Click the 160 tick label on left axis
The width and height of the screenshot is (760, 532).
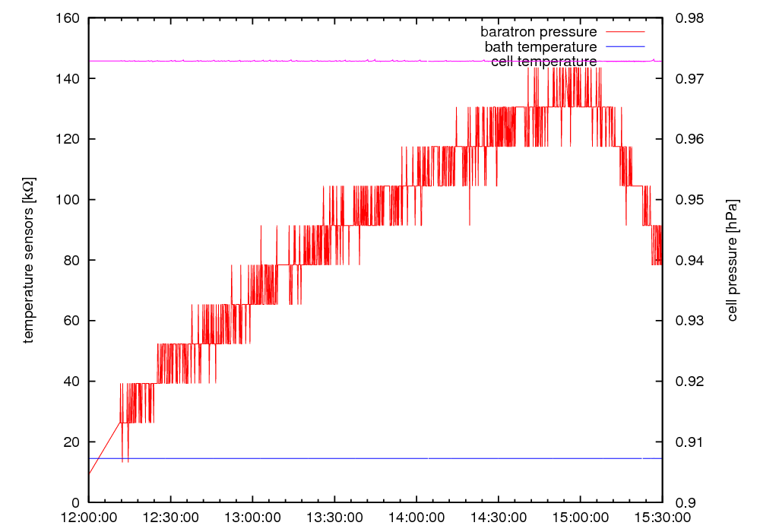[x=69, y=18]
